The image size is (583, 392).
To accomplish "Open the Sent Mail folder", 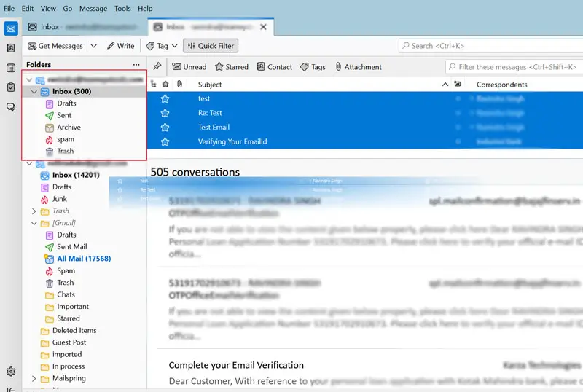I will click(x=71, y=247).
